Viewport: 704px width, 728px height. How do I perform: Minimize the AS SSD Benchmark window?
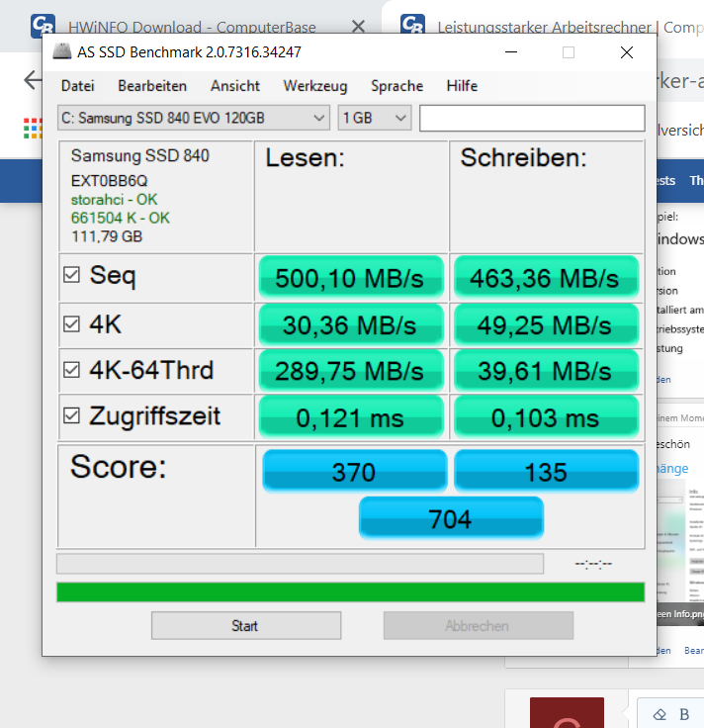coord(511,52)
